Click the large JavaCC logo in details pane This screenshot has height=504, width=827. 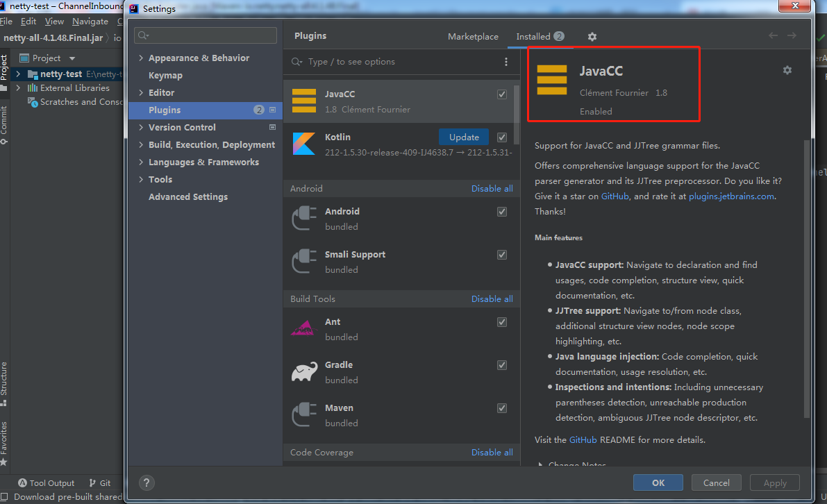(552, 80)
